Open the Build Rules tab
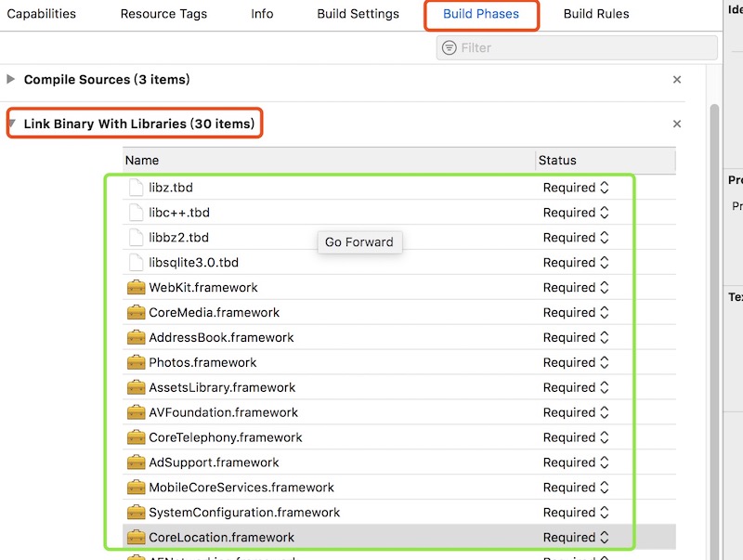This screenshot has height=560, width=743. pos(596,14)
